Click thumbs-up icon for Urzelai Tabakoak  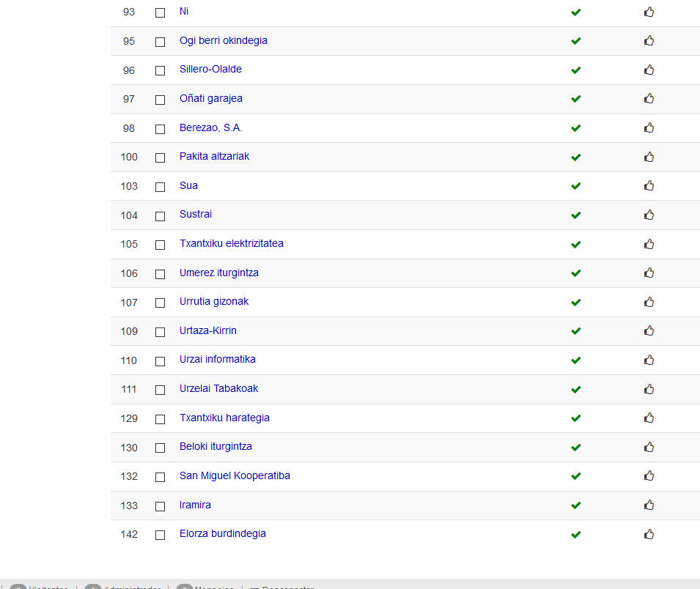click(x=649, y=389)
